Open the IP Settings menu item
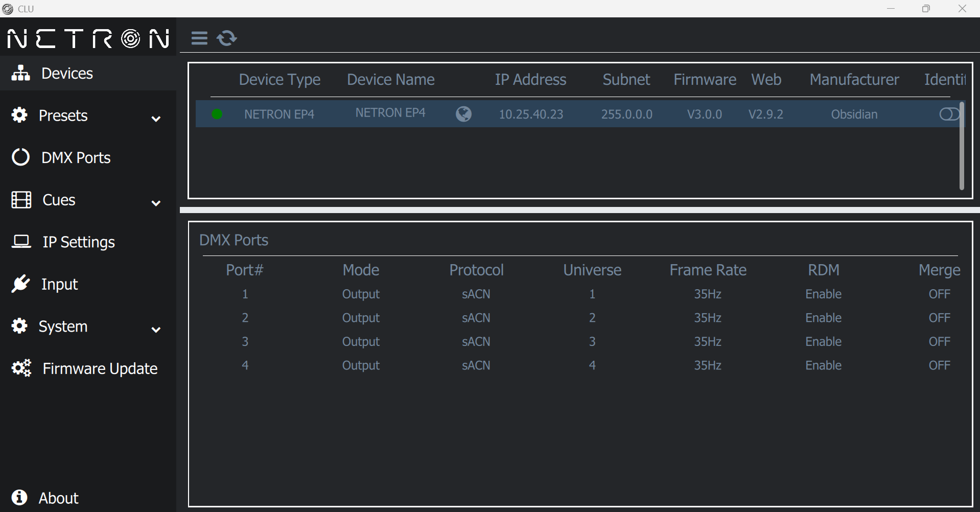This screenshot has width=980, height=512. pos(88,242)
